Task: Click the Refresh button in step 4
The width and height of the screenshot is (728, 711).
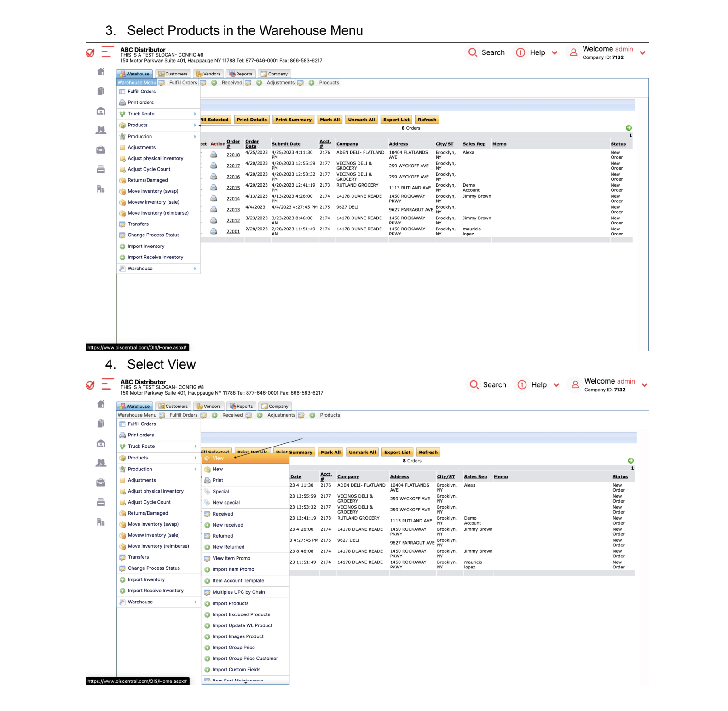Action: [428, 452]
